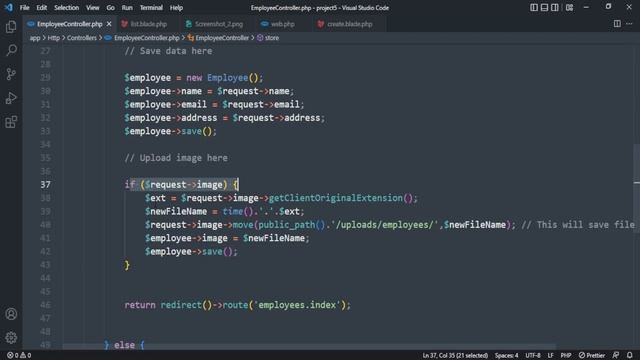Open the Extensions view
640x360 pixels.
(11, 122)
